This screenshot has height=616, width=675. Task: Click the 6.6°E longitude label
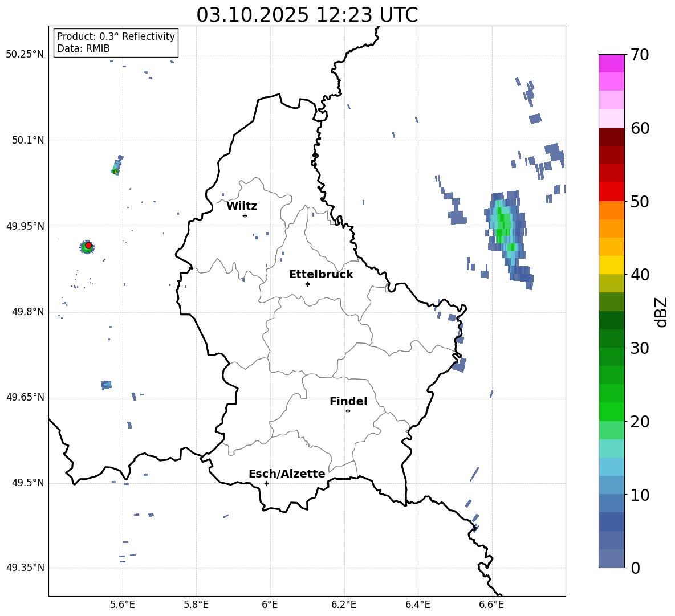coord(491,605)
